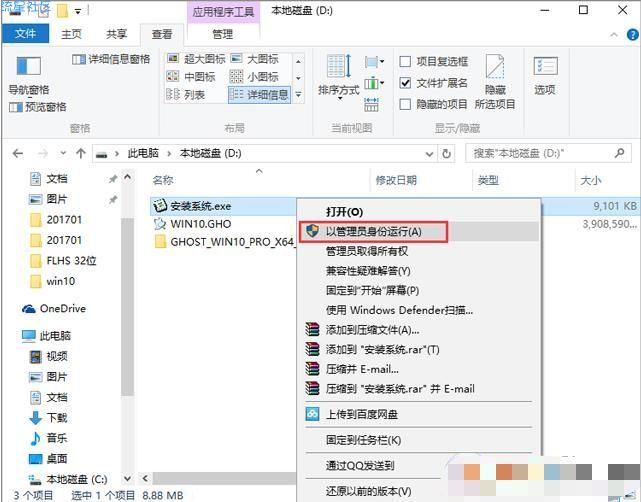The image size is (641, 502).
Task: Open OneDrive in the navigation pane
Action: 54,309
